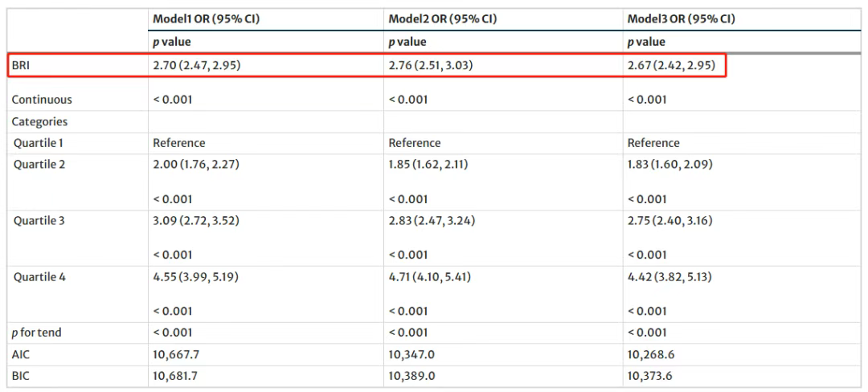Screen dimensions: 868x392
Task: Click AIC value 10,667.7 under Model1
Action: pyautogui.click(x=175, y=354)
